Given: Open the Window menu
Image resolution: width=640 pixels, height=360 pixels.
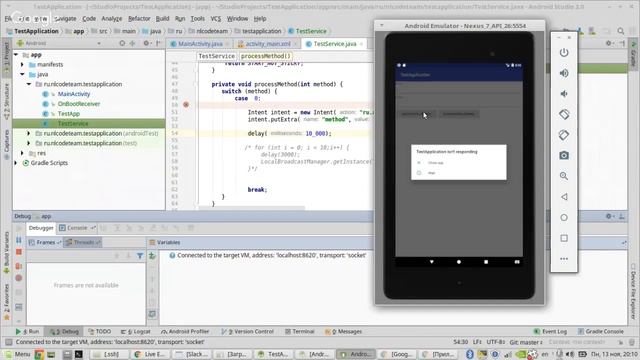Looking at the screenshot, I should [x=237, y=19].
